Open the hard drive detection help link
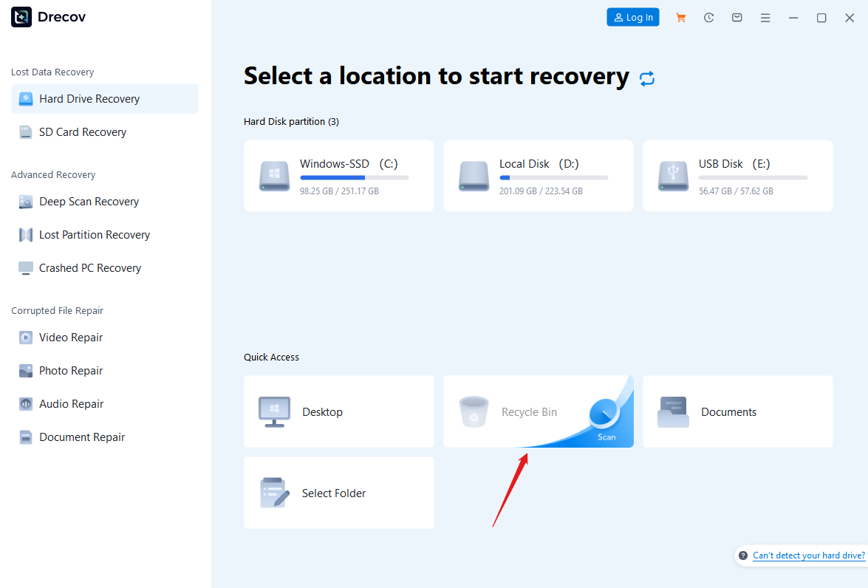 (809, 555)
